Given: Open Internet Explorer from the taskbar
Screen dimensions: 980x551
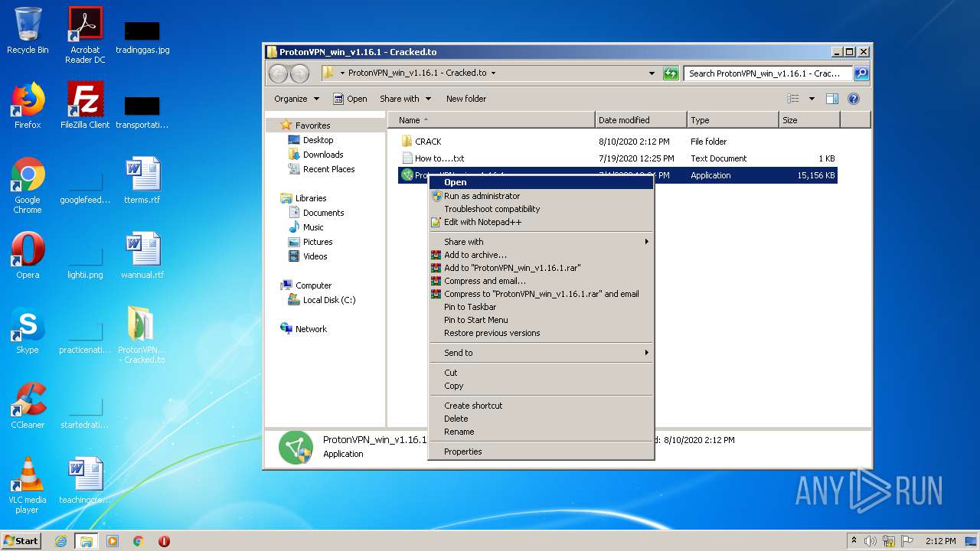Looking at the screenshot, I should pyautogui.click(x=60, y=541).
